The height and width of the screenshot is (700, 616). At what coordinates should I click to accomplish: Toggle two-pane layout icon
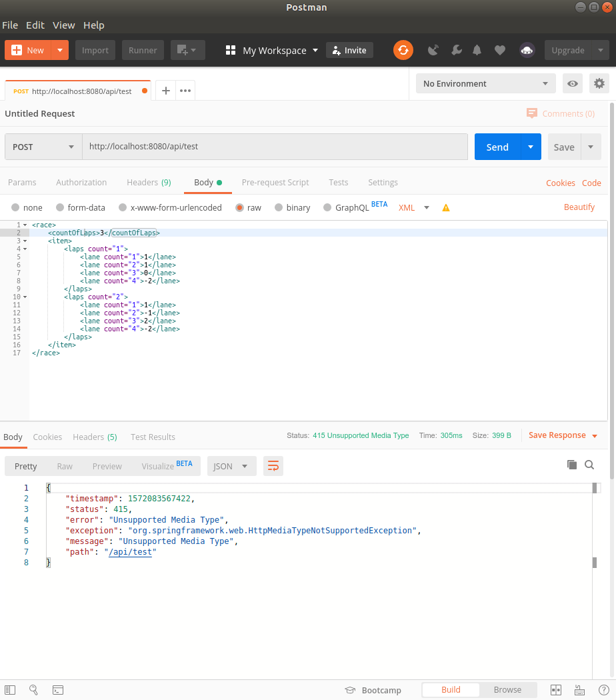[556, 690]
